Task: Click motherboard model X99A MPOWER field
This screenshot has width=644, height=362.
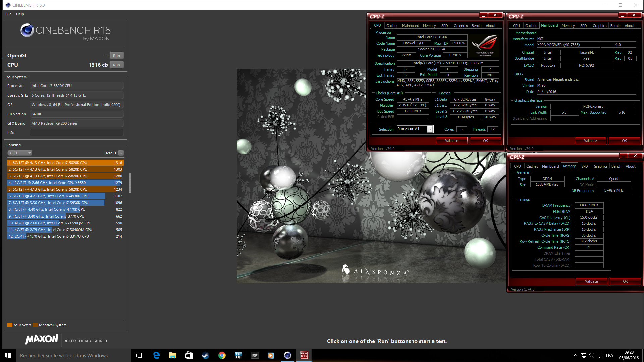Action: click(568, 45)
